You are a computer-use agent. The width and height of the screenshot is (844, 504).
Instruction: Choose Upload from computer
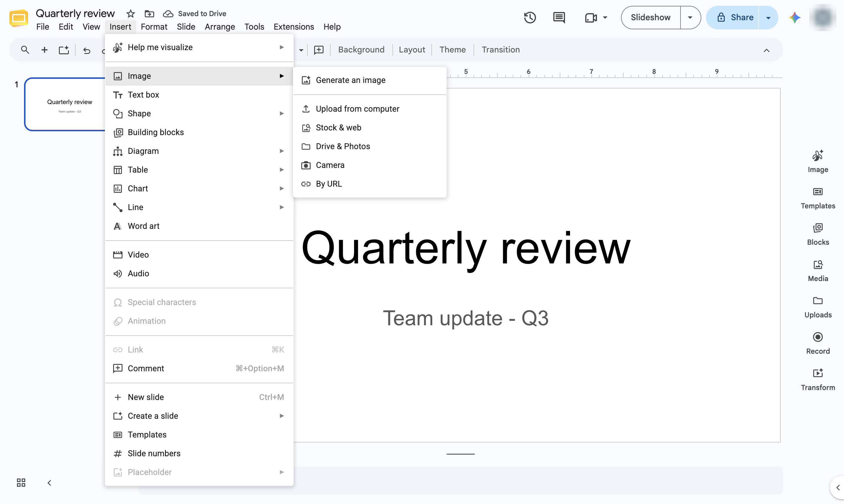(x=370, y=109)
